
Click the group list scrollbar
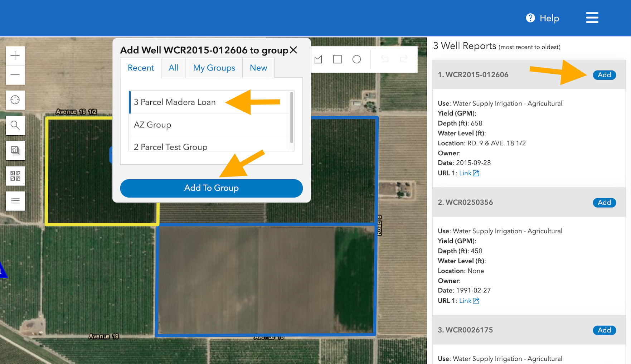[x=292, y=118]
